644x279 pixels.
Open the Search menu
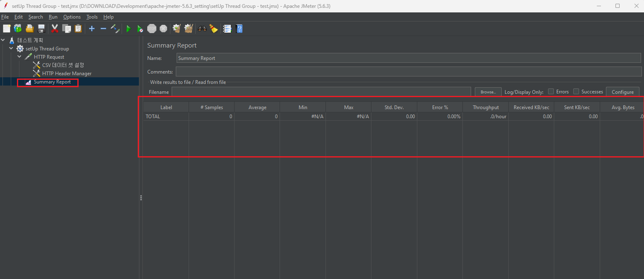[x=36, y=17]
